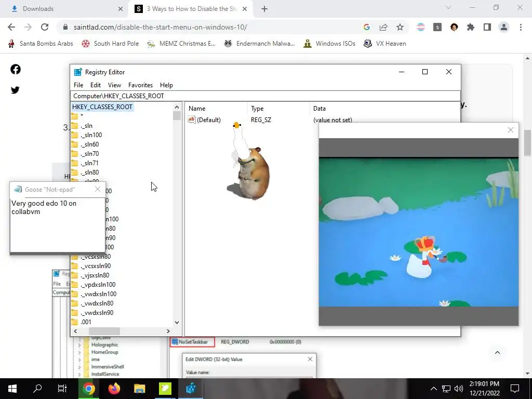
Task: Click the Twitter share icon
Action: [15, 90]
